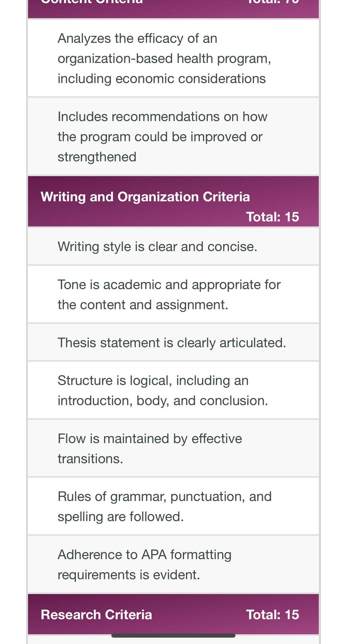Tap the 'Tone is academic' criterion row

(x=173, y=294)
